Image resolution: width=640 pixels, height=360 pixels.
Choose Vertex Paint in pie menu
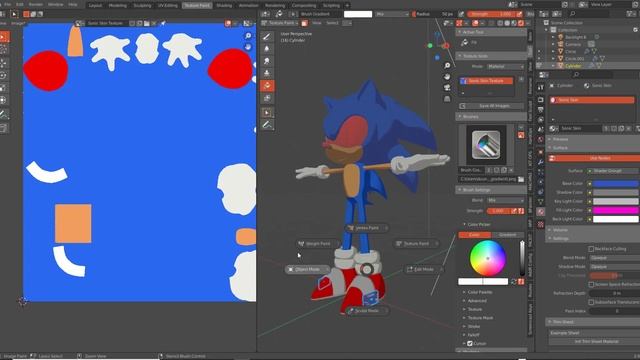pos(367,228)
